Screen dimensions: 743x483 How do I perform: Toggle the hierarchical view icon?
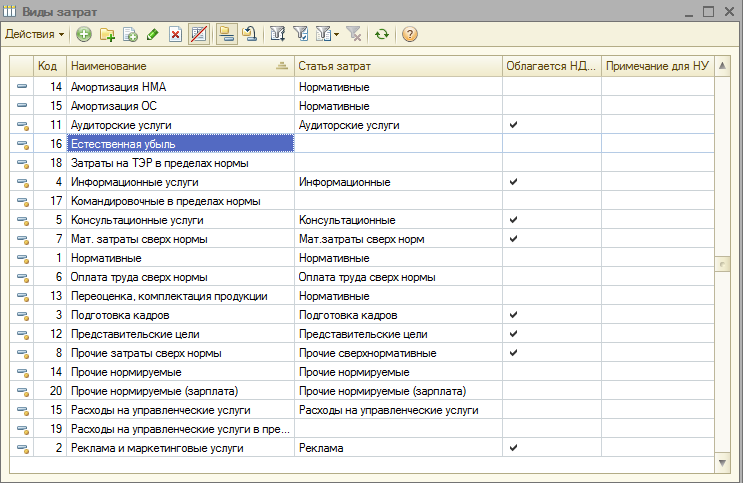(227, 34)
